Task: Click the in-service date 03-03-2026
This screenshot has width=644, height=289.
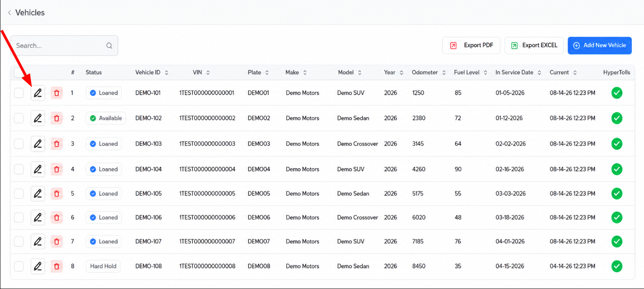Action: click(510, 194)
